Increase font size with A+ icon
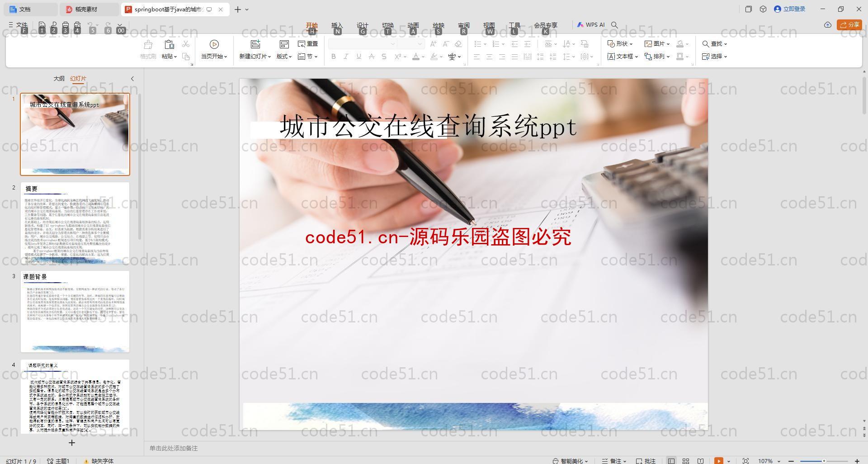Viewport: 868px width, 464px height. coord(434,44)
